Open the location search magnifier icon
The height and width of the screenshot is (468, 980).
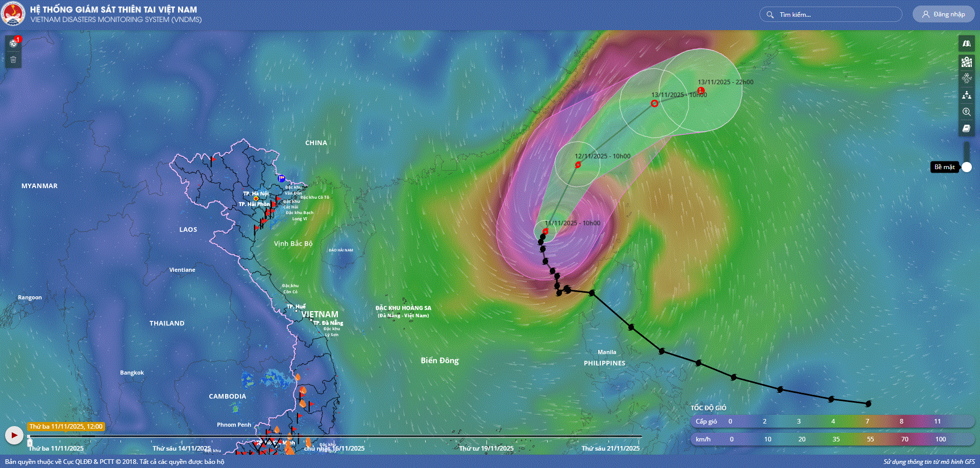[966, 112]
